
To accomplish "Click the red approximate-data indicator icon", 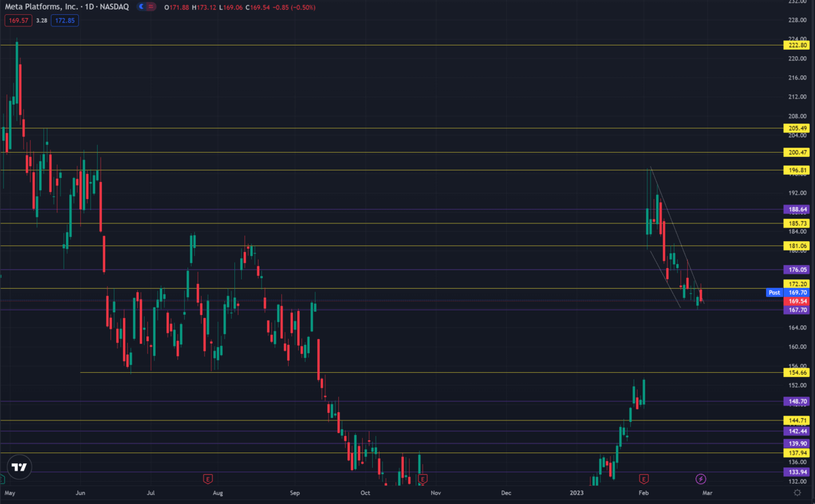I will [150, 6].
